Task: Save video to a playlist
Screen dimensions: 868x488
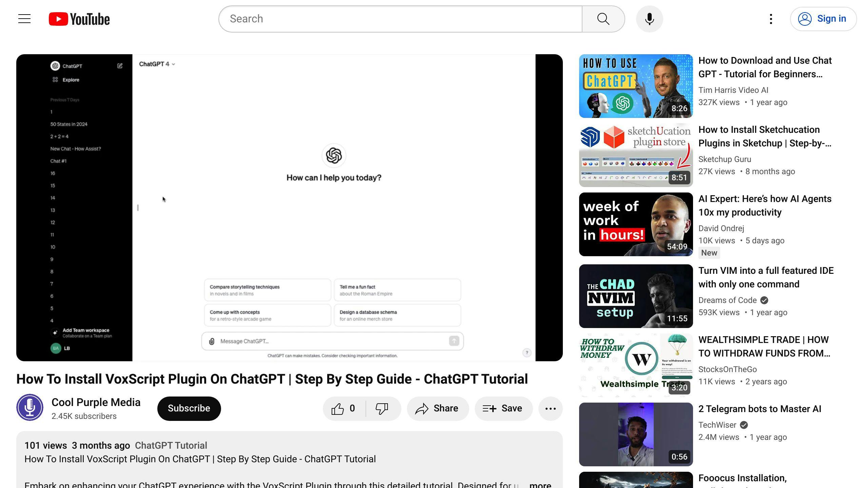Action: tap(503, 409)
